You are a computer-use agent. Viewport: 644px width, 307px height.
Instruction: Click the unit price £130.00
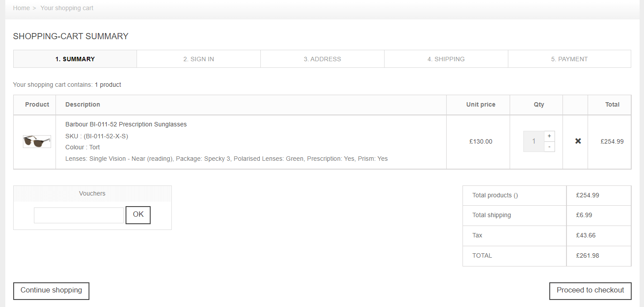[481, 141]
